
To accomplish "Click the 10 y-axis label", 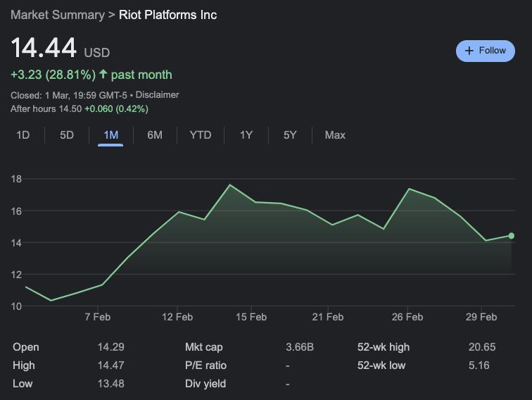I will [x=16, y=306].
